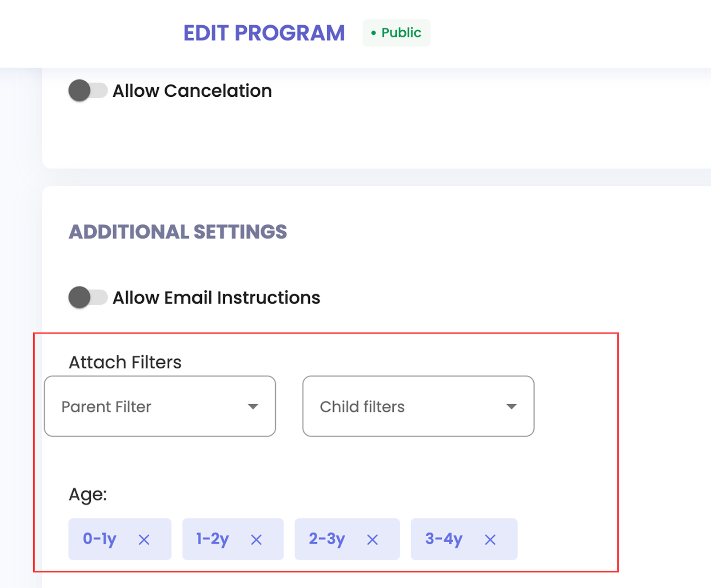Click the Allow Email Instructions label text
Image resolution: width=711 pixels, height=588 pixels.
[x=216, y=298]
